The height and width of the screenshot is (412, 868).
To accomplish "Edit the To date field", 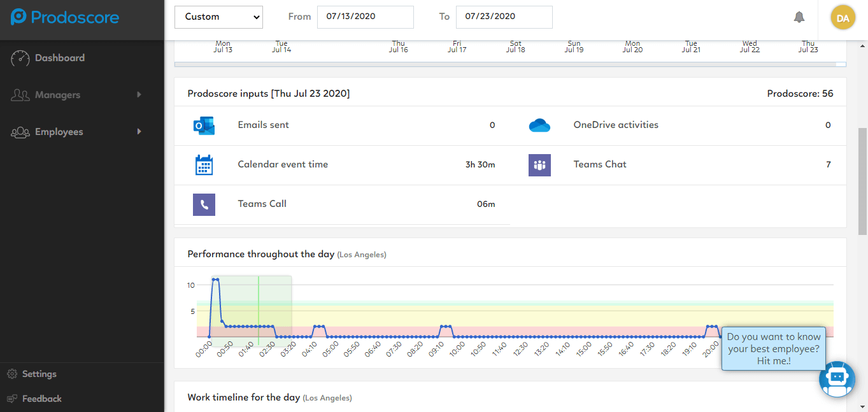I will 504,17.
